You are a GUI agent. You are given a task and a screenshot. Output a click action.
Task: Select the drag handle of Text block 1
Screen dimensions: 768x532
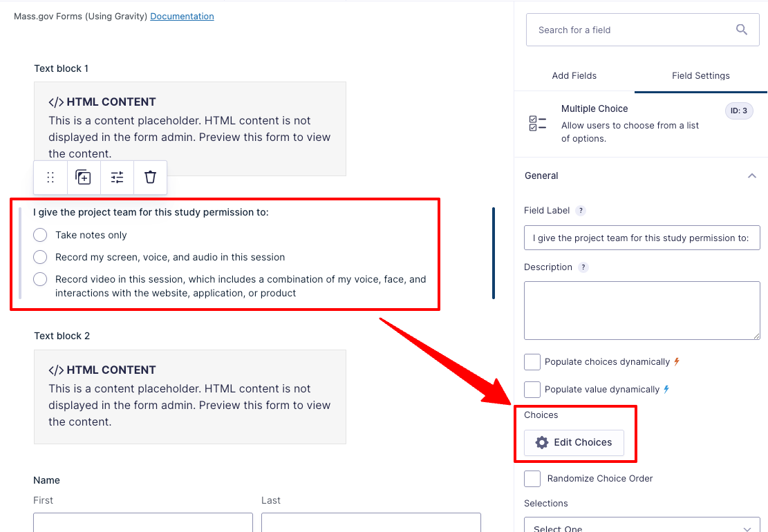(x=50, y=178)
